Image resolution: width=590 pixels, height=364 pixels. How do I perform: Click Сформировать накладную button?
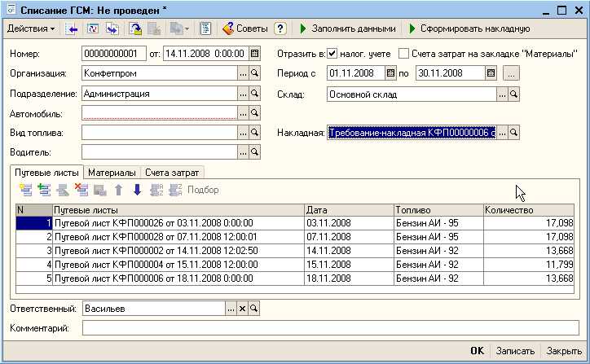469,29
